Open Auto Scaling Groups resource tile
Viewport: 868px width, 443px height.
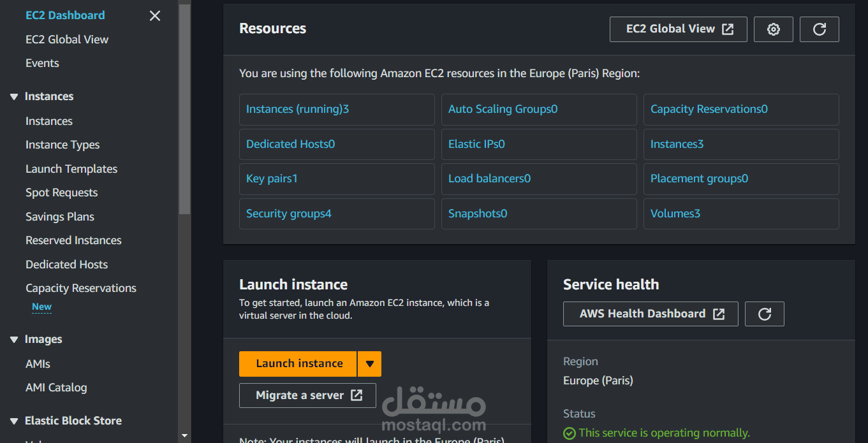coord(539,110)
